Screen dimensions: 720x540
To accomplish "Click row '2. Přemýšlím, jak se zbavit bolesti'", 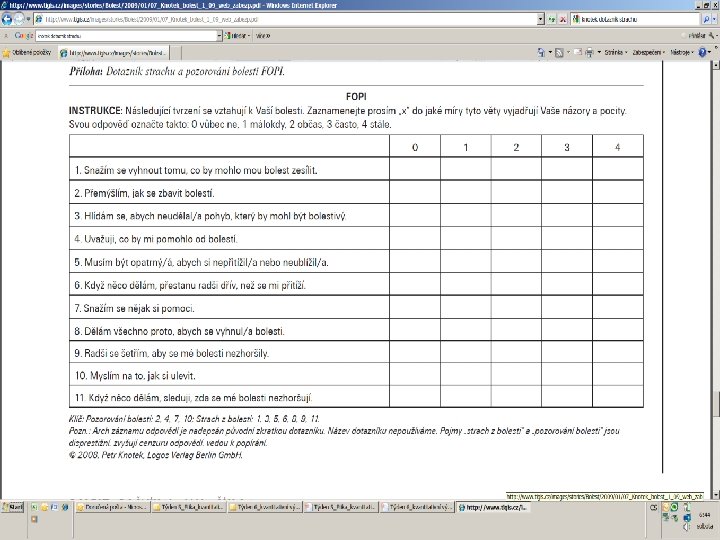I will [x=356, y=193].
